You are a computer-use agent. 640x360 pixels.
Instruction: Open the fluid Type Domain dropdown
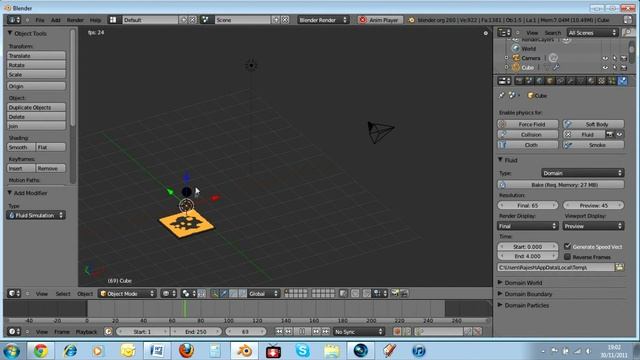(582, 173)
